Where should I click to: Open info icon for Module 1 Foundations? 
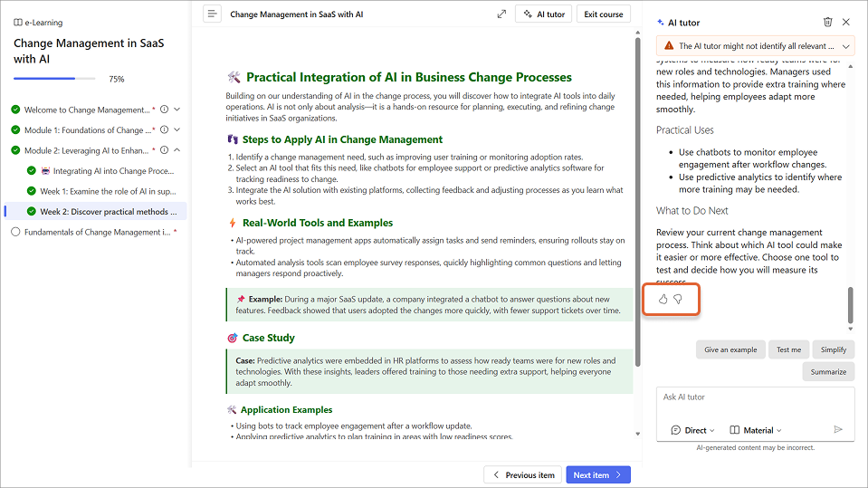(x=165, y=129)
